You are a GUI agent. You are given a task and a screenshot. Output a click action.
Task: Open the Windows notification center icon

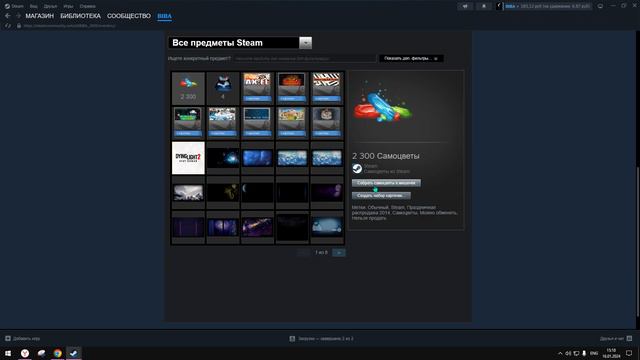coord(629,353)
